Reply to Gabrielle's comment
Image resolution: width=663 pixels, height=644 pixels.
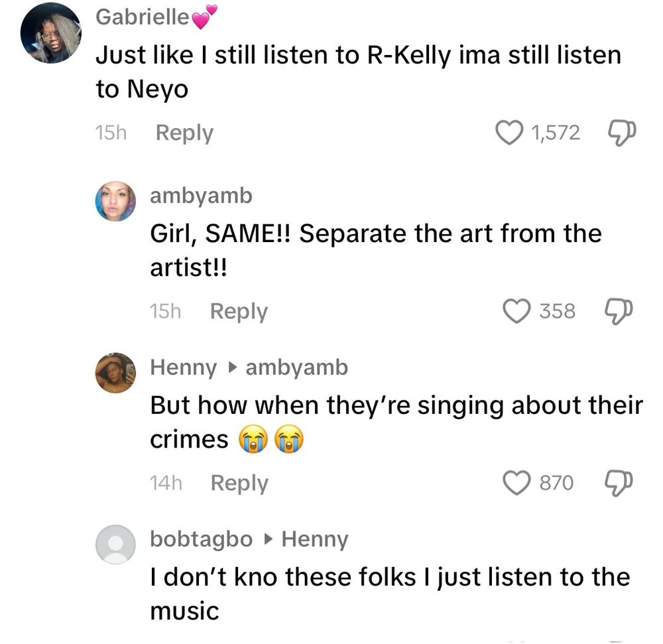(184, 133)
